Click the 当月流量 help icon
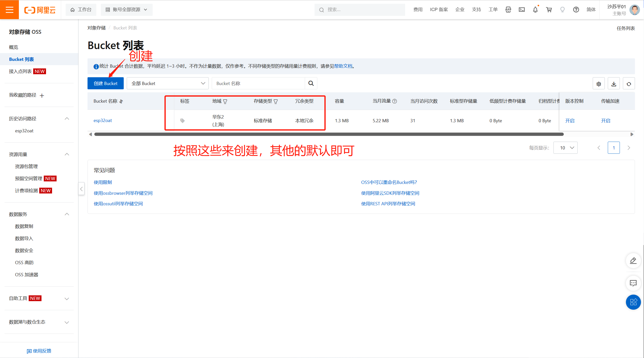Screen dimensions: 644x358 pyautogui.click(x=395, y=101)
